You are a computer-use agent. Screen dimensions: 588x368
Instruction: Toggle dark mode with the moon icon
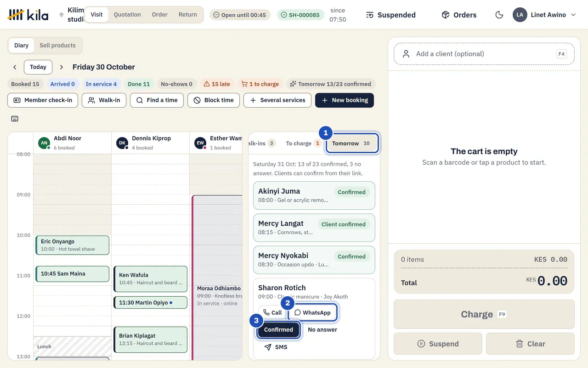499,15
